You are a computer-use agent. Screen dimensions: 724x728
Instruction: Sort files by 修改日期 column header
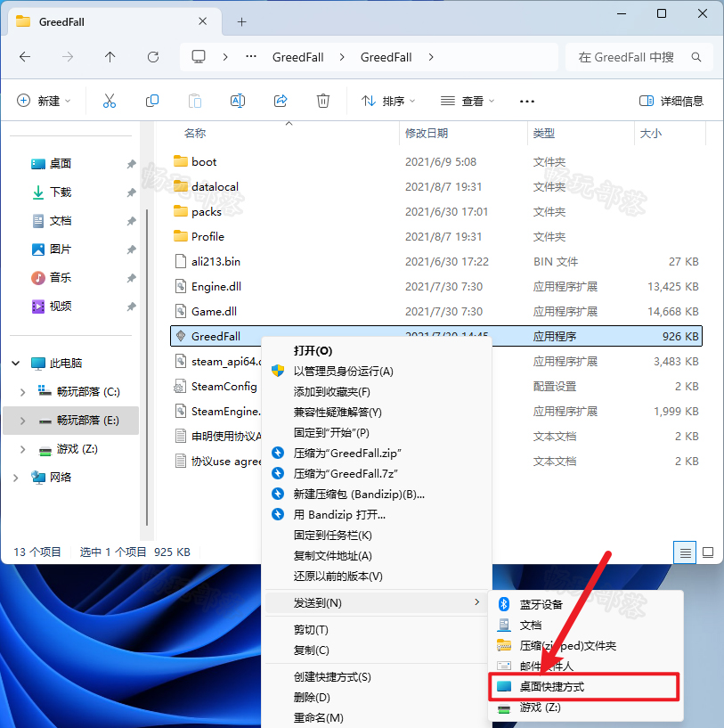pyautogui.click(x=427, y=134)
